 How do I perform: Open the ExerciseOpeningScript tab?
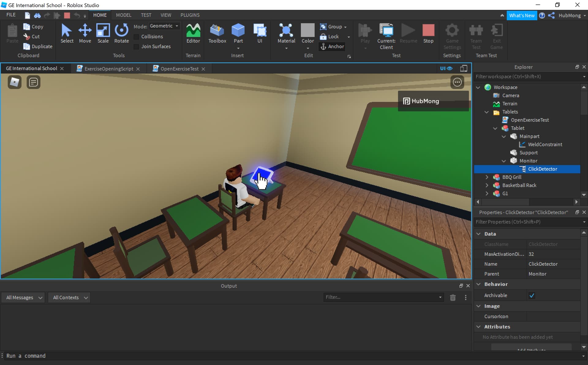pos(108,68)
